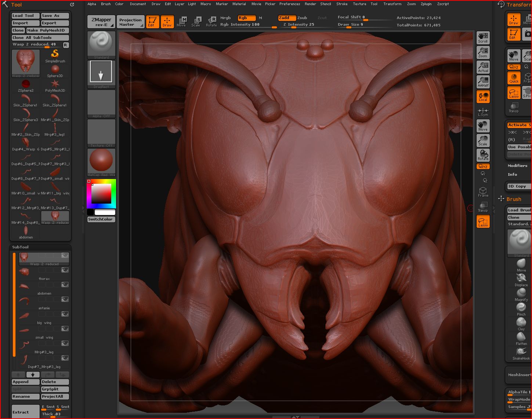Hide the thorax subtool with its eye icon
The height and width of the screenshot is (419, 532).
[65, 270]
